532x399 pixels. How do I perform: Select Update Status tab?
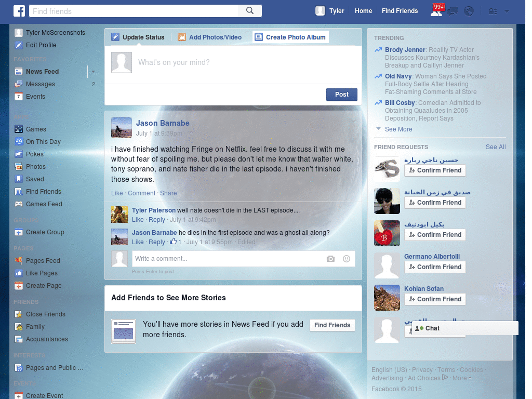point(138,37)
